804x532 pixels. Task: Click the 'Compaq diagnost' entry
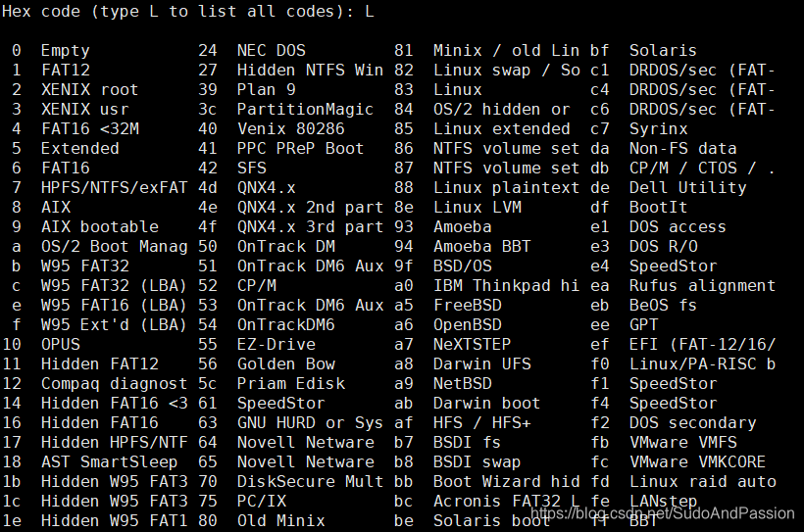tap(115, 384)
